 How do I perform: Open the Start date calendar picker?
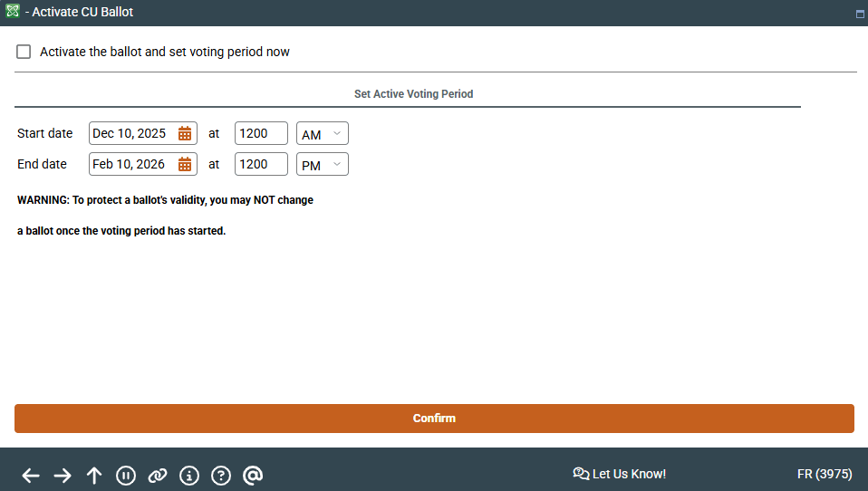pos(185,134)
